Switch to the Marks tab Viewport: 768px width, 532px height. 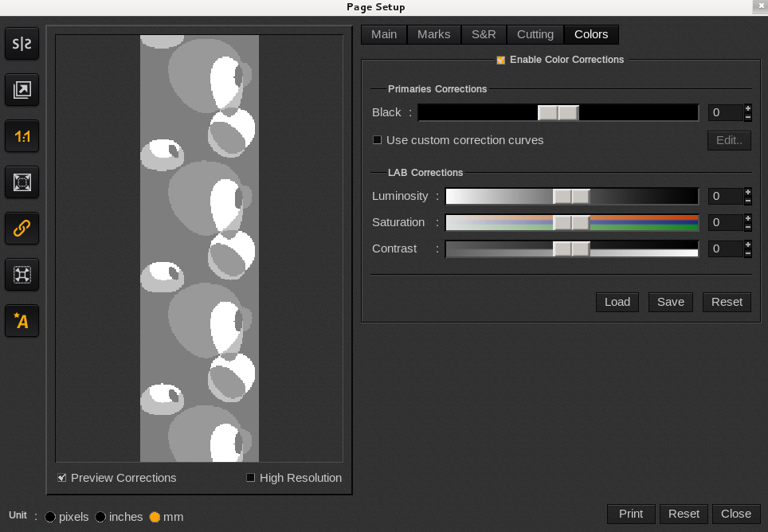tap(433, 34)
